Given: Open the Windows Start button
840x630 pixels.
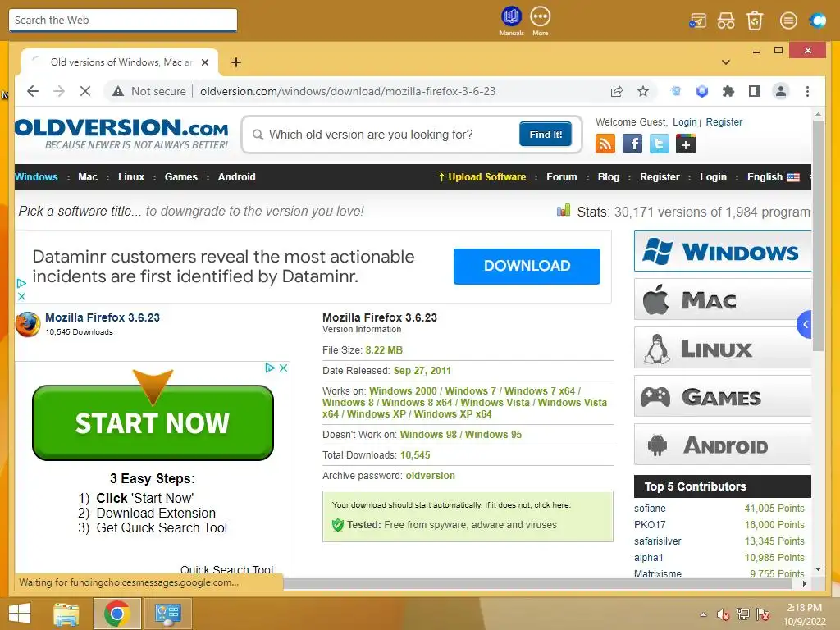Looking at the screenshot, I should (20, 614).
